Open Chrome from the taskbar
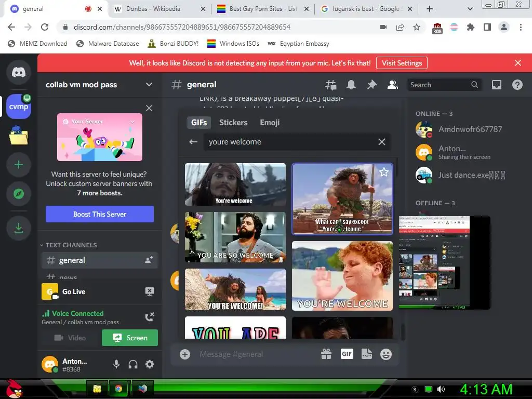The height and width of the screenshot is (399, 532). coord(118,389)
